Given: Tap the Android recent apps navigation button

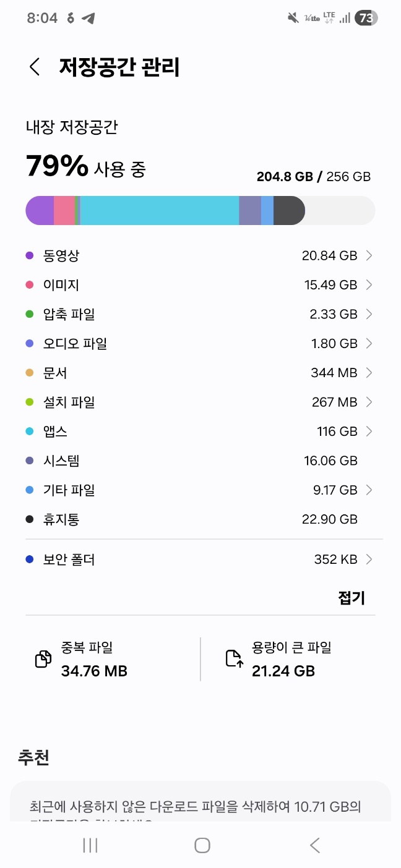Looking at the screenshot, I should 90,845.
